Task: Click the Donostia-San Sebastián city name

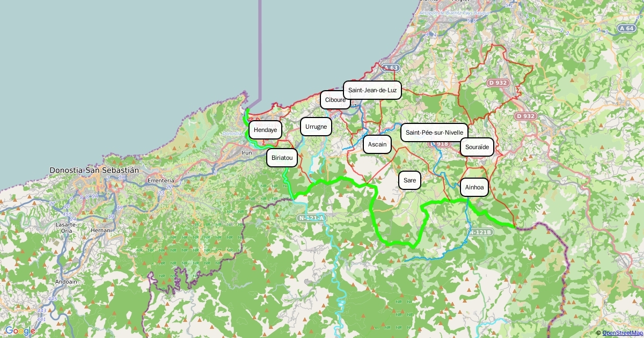Action: point(94,170)
